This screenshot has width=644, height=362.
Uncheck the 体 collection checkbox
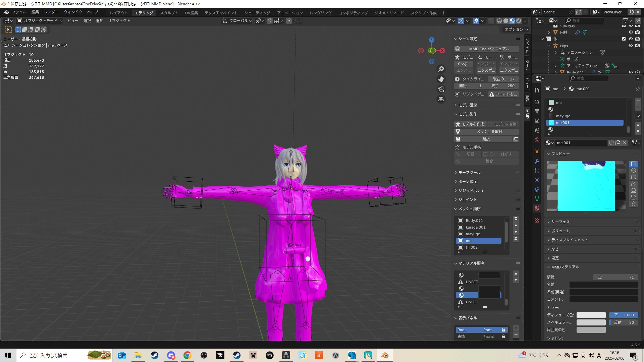coord(624,39)
